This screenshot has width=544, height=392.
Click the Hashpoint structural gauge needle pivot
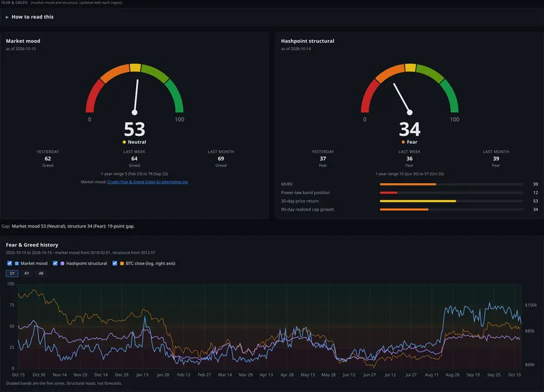pos(410,112)
